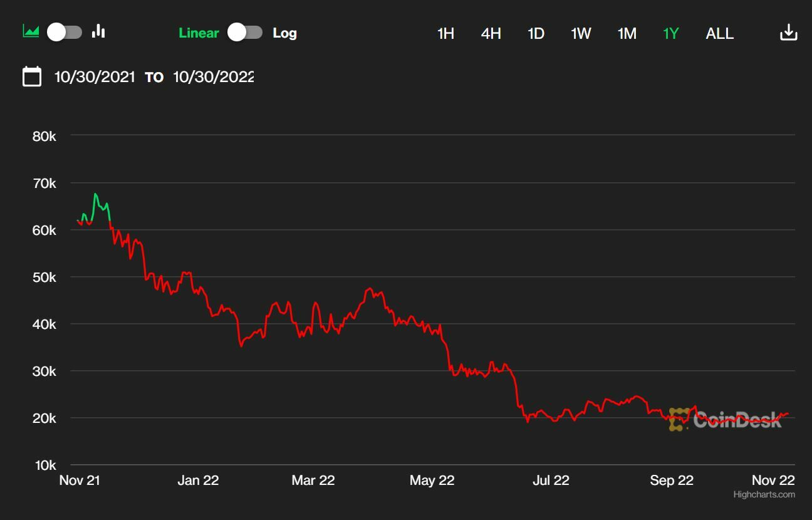Toggle chart type switch
This screenshot has width=812, height=520.
pos(65,32)
